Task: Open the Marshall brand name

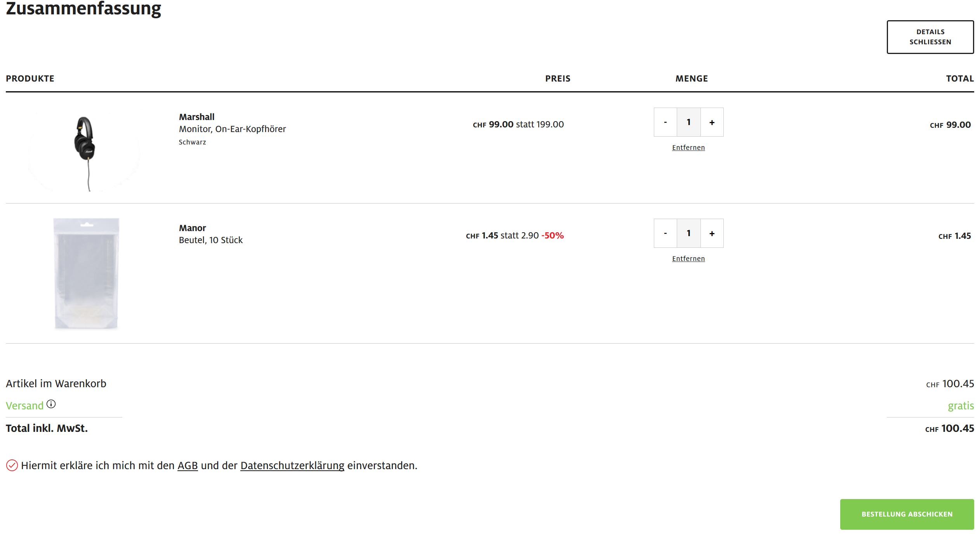Action: pos(196,117)
